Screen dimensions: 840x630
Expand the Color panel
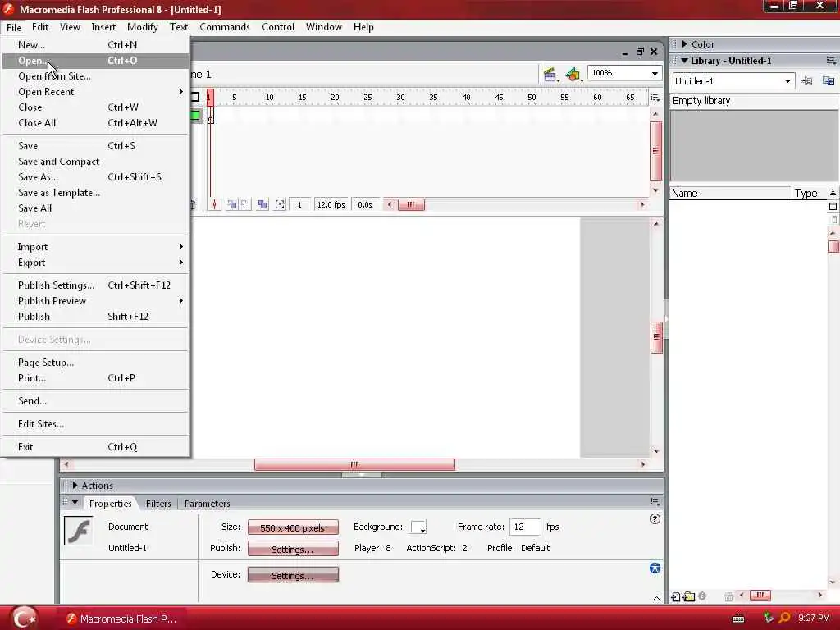(x=684, y=44)
